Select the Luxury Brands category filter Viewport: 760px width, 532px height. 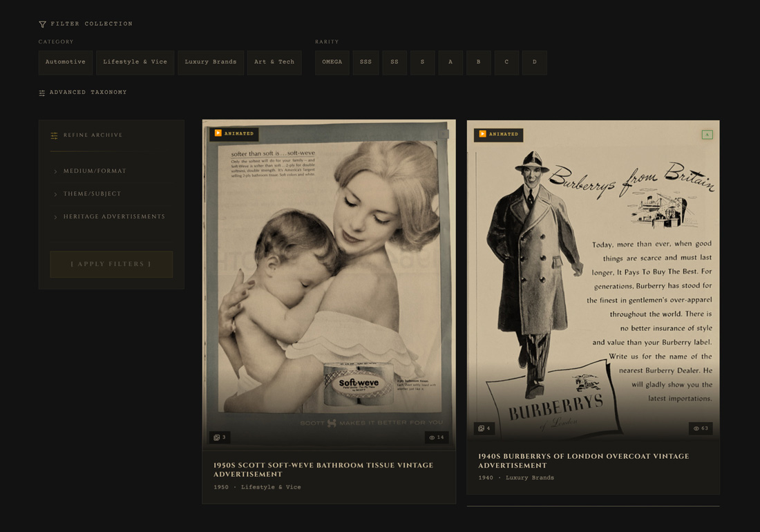point(210,62)
